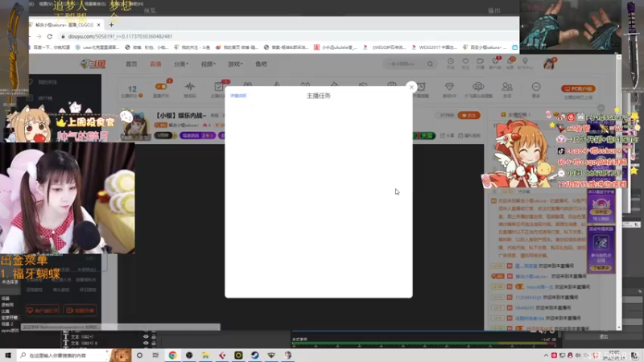644x362 pixels.
Task: Open the WESG2017 中国 bookmark
Action: 435,47
